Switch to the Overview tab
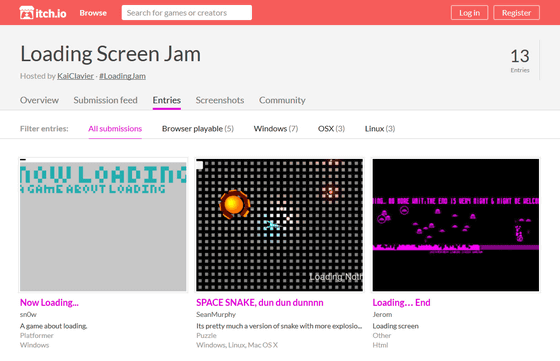Image resolution: width=560 pixels, height=361 pixels. pos(39,100)
